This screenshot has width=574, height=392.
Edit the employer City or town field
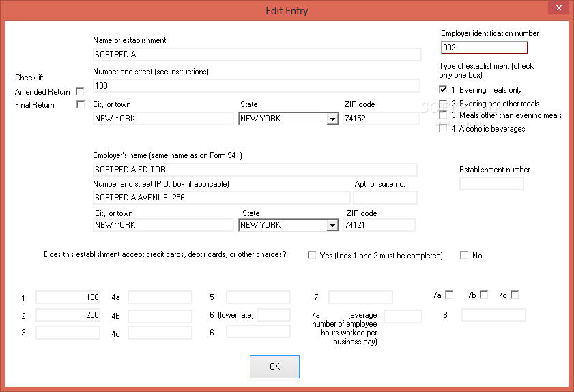click(x=163, y=225)
